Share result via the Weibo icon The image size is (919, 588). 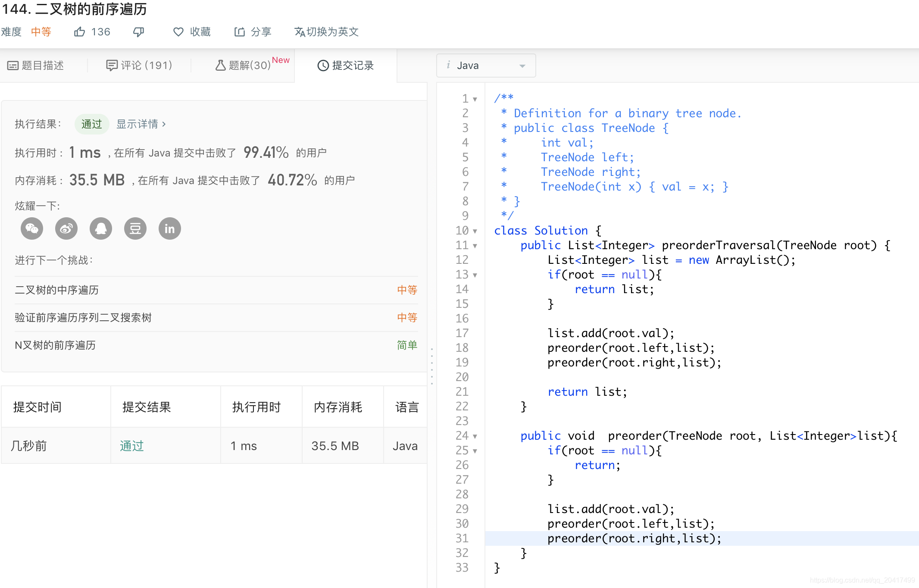(x=66, y=228)
